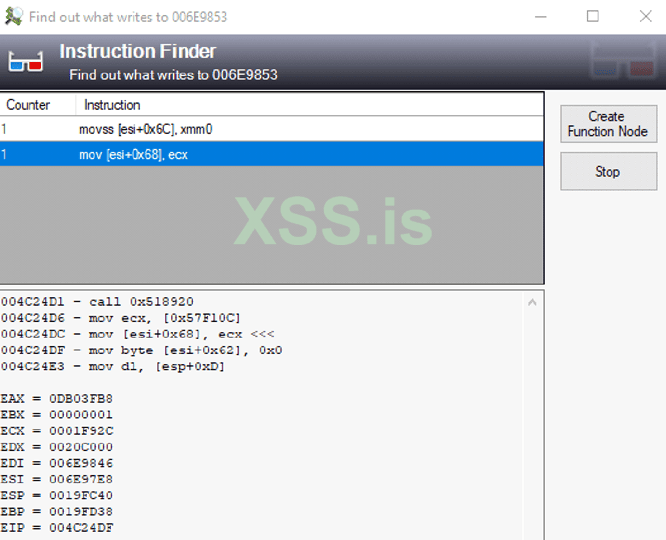
Task: Click the ESP = 0019FC40 register line
Action: [56, 495]
